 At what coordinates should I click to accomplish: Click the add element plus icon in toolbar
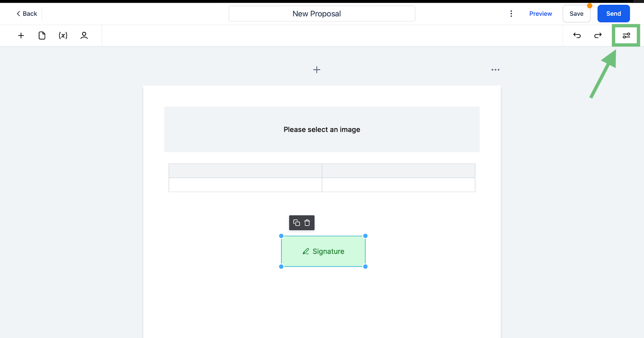click(21, 35)
